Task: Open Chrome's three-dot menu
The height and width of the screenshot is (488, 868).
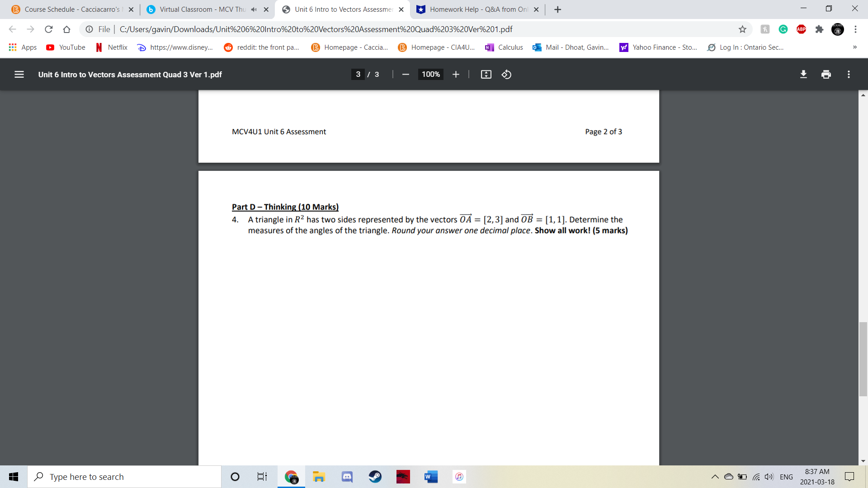Action: tap(855, 29)
